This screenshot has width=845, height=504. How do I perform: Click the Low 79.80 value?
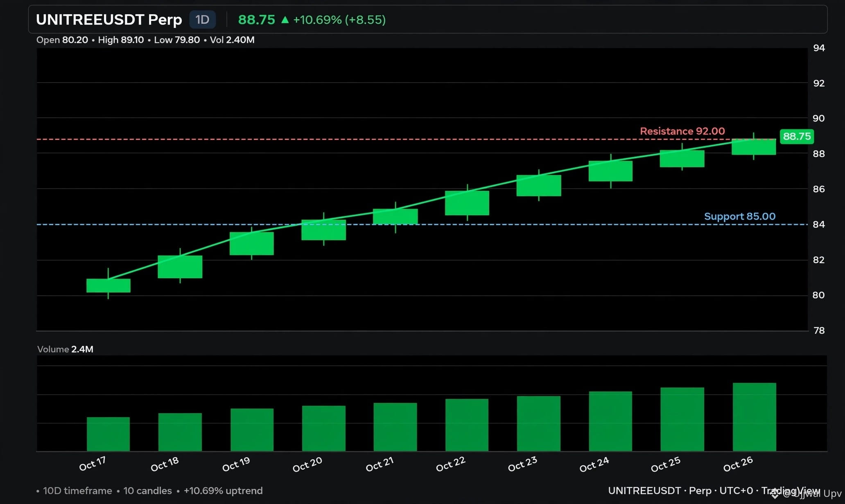(x=177, y=40)
